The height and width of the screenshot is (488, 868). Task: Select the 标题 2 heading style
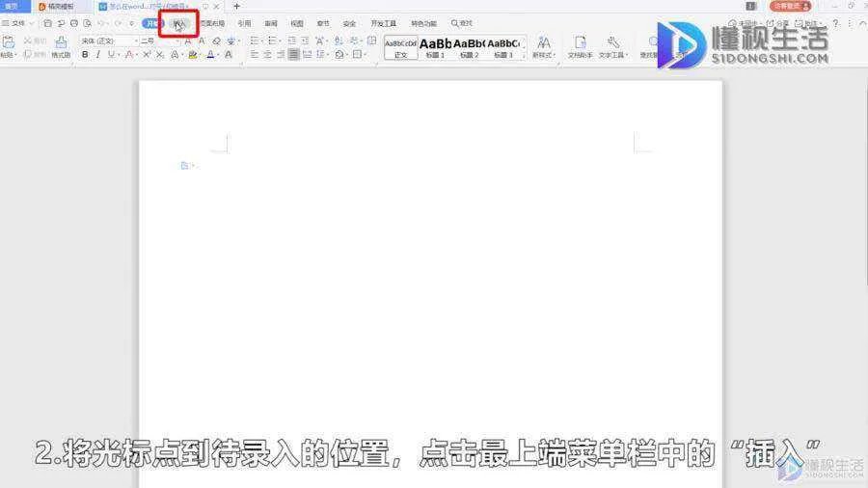tap(470, 48)
